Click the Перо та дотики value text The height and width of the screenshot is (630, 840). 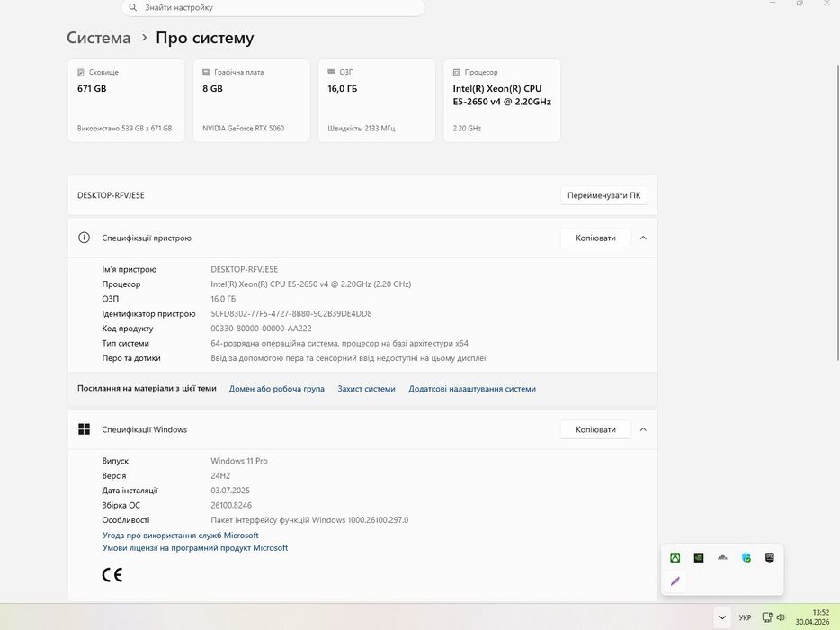pos(348,357)
